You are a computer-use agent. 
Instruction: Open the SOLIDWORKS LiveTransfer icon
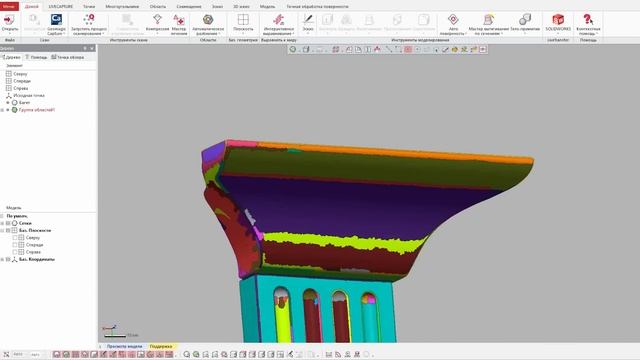[x=558, y=20]
